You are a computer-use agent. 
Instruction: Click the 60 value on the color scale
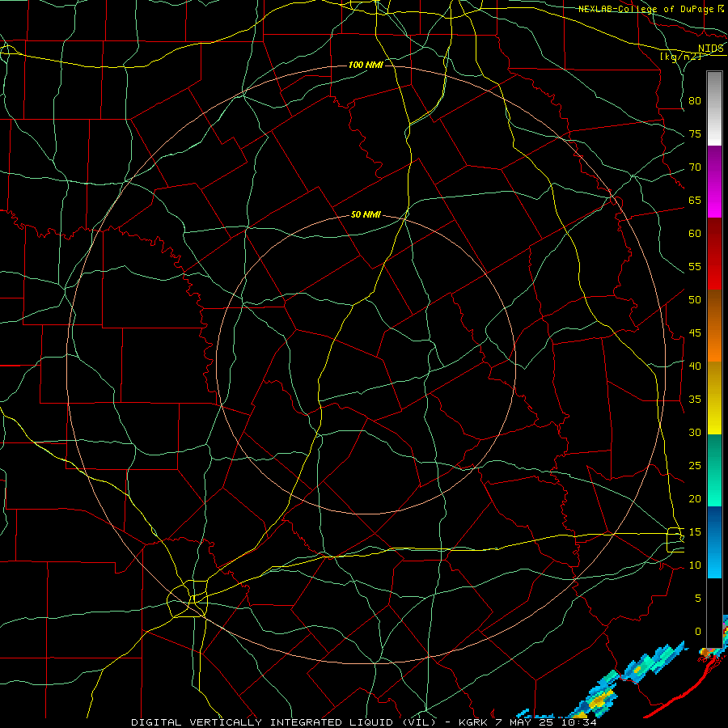tap(695, 234)
